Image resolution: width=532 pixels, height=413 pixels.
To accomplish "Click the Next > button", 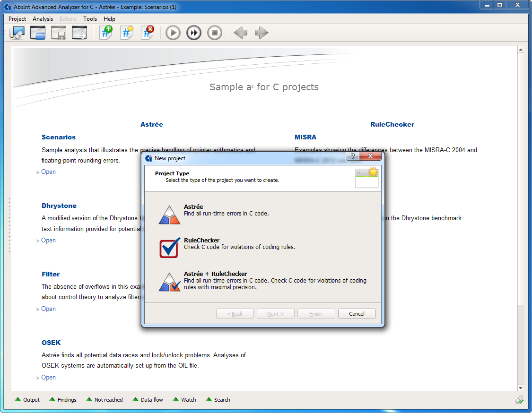I will click(x=275, y=314).
